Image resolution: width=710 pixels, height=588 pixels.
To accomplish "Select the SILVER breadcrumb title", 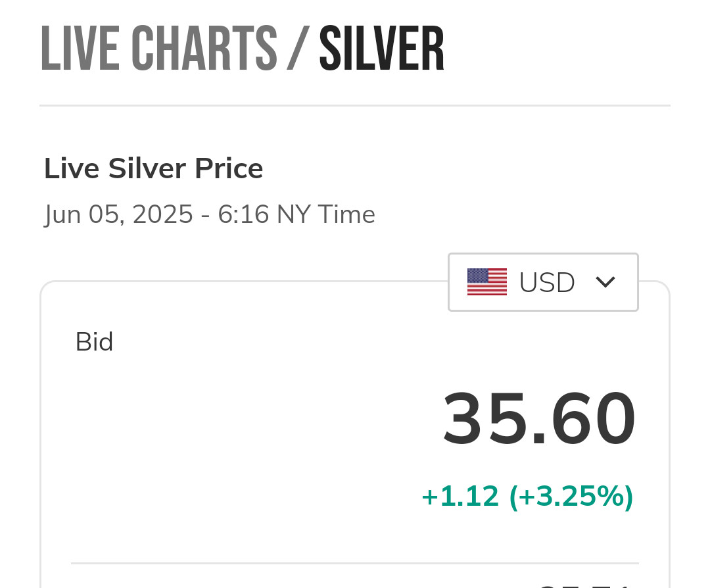I will [x=381, y=49].
